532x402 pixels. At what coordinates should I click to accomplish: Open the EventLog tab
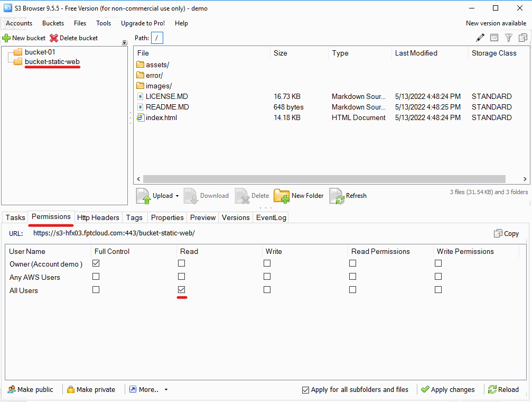click(271, 217)
